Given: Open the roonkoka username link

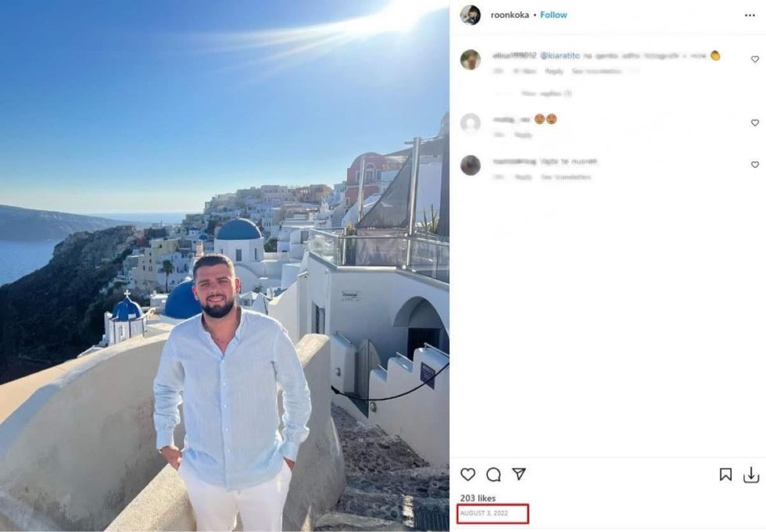Looking at the screenshot, I should (x=510, y=15).
